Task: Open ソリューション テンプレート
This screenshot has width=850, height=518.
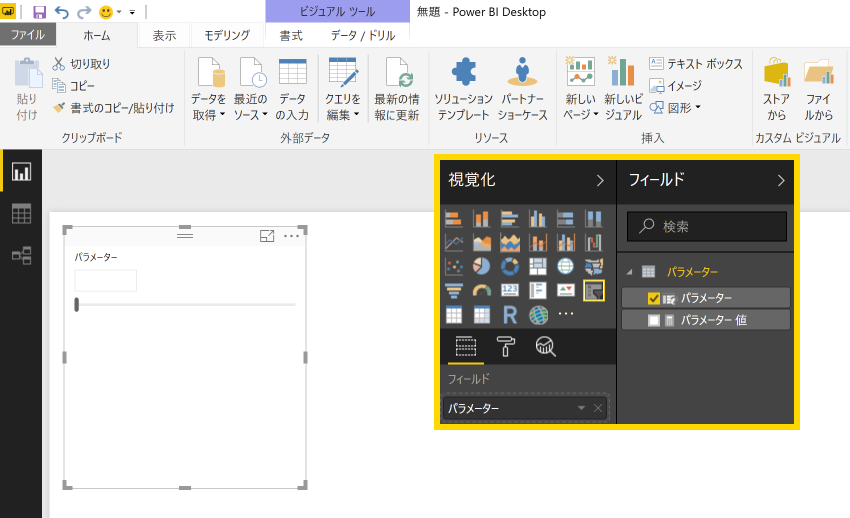Action: click(x=463, y=89)
